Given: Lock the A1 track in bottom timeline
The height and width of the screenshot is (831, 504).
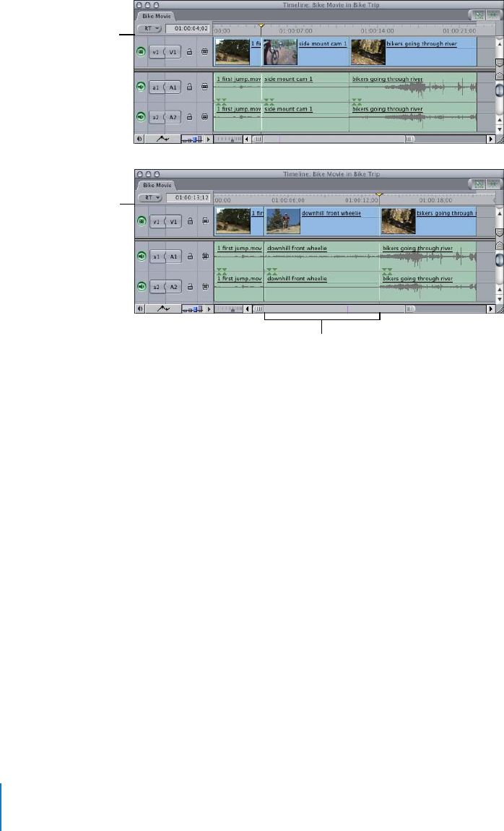Looking at the screenshot, I should click(x=189, y=257).
